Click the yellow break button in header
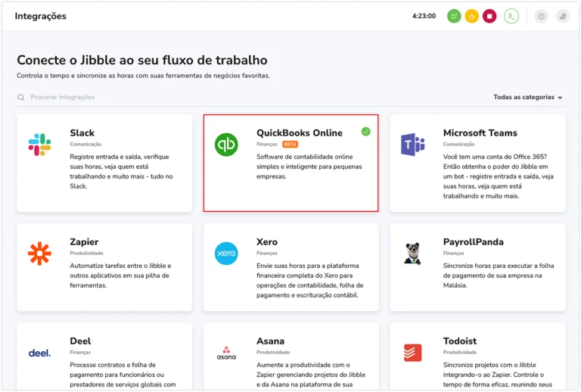 472,17
